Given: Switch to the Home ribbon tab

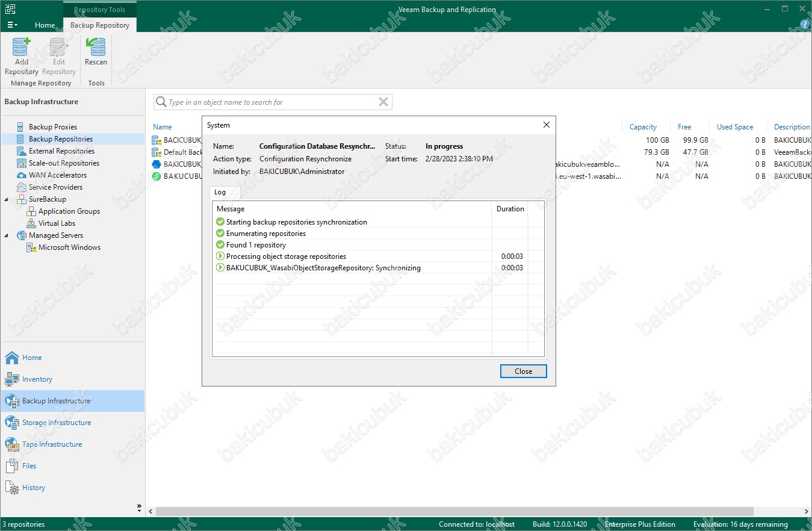Looking at the screenshot, I should [x=45, y=25].
